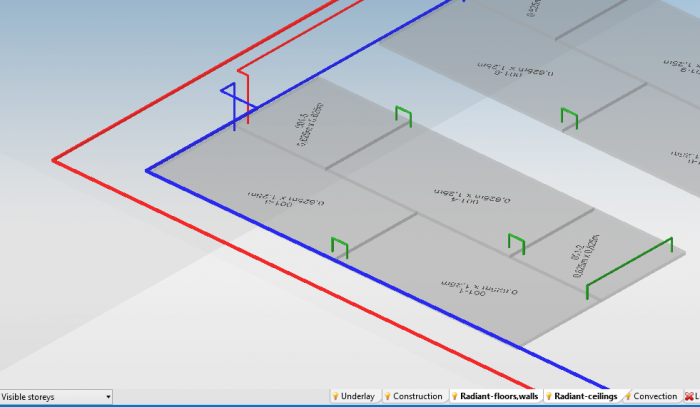Image resolution: width=700 pixels, height=407 pixels.
Task: Toggle the Convection tab's bulb icon
Action: (627, 397)
